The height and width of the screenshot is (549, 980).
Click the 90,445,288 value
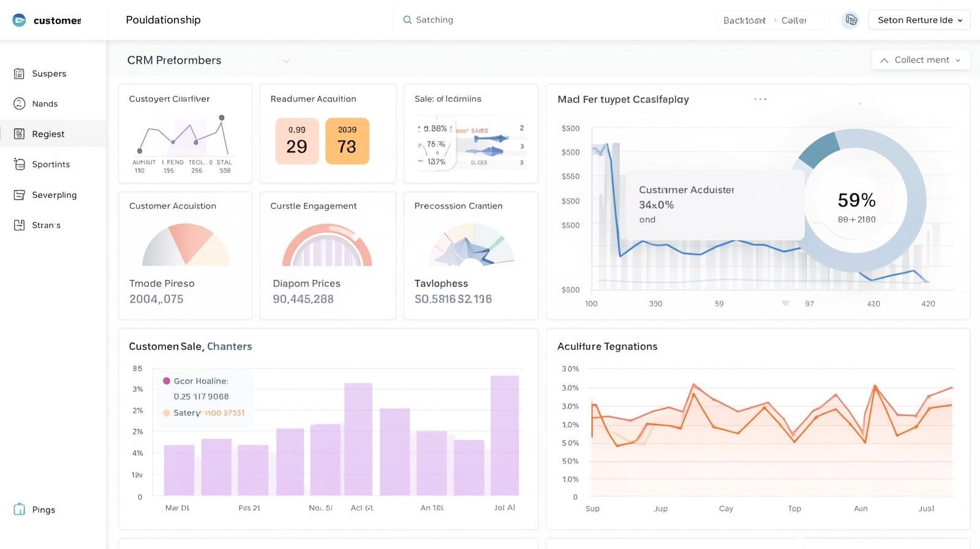[303, 299]
